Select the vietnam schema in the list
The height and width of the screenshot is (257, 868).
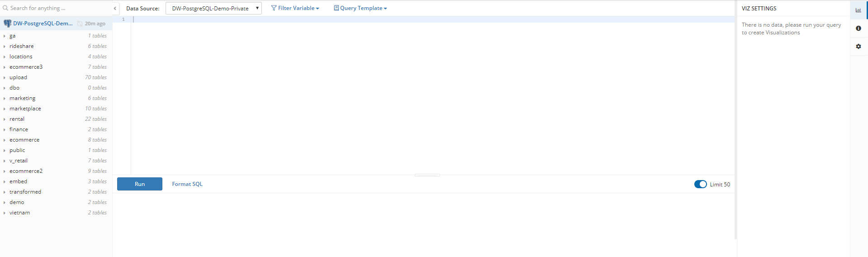[x=20, y=213]
